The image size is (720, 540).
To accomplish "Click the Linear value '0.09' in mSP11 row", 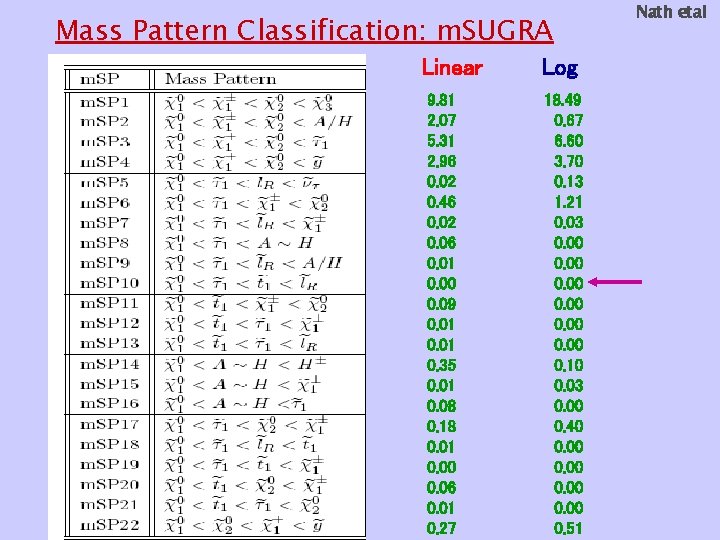I will [441, 304].
